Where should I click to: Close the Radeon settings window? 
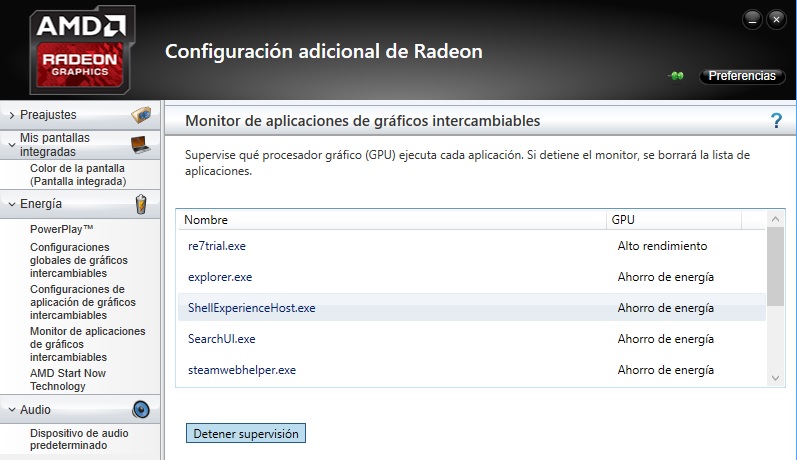click(776, 19)
